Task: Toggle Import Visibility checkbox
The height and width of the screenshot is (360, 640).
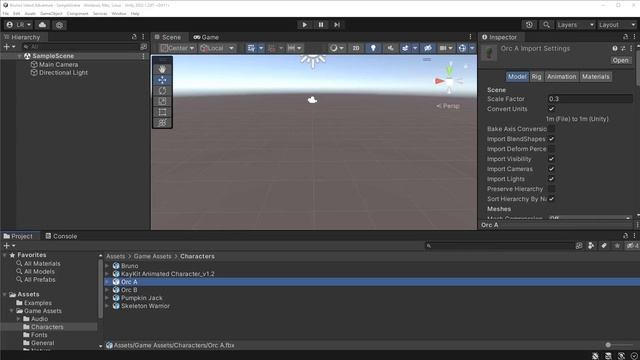Action: click(x=551, y=159)
